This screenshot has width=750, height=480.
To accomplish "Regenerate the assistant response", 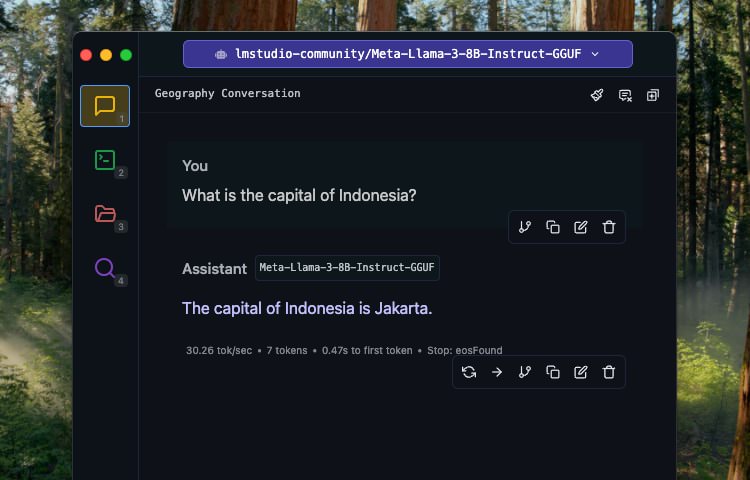I will [469, 372].
